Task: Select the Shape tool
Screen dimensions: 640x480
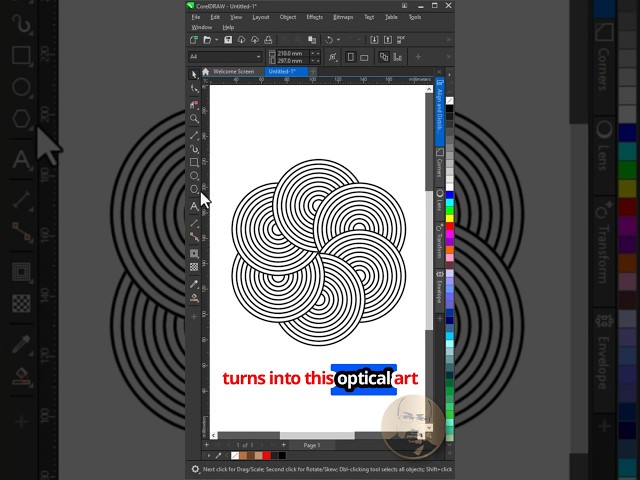Action: (x=194, y=88)
